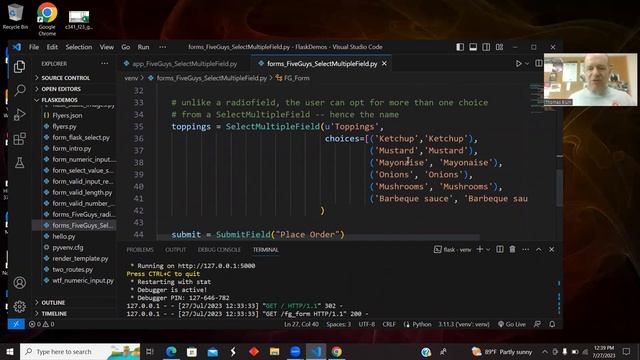Screen dimensions: 640x360
Task: Open the run button dropdown arrow
Action: (527, 64)
